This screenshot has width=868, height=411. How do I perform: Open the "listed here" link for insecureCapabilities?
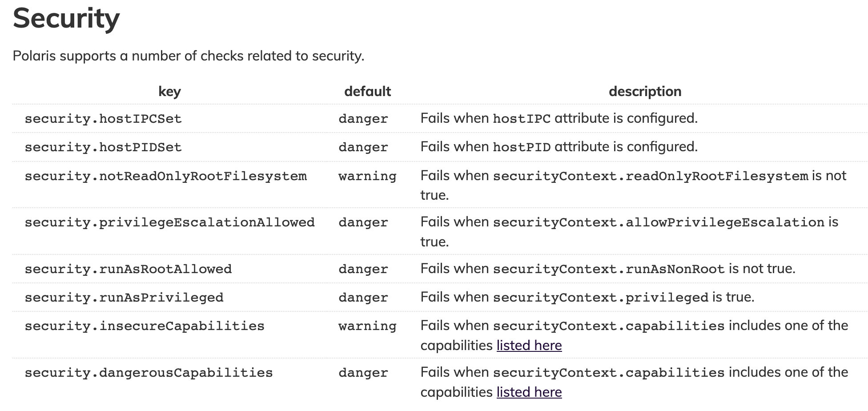(x=529, y=346)
